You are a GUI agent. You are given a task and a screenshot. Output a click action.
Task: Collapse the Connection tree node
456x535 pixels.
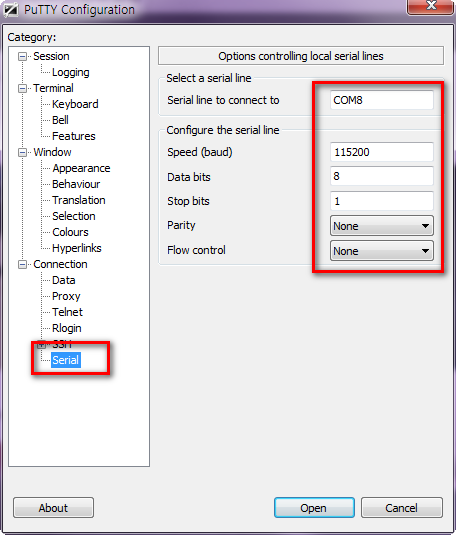(x=22, y=264)
